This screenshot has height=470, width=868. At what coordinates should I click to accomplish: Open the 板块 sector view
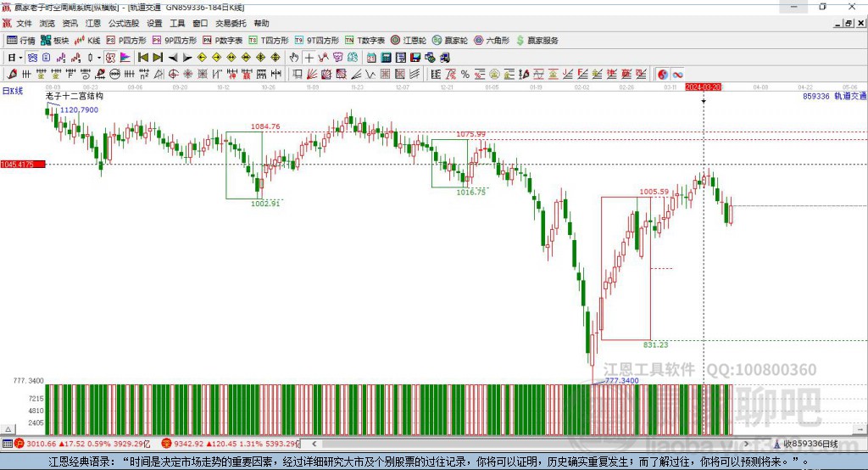(54, 41)
